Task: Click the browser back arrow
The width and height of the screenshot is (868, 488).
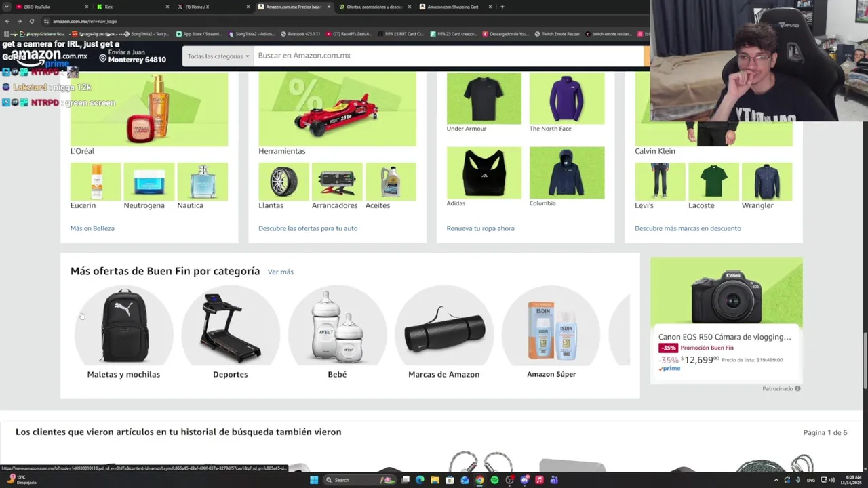Action: click(x=7, y=21)
